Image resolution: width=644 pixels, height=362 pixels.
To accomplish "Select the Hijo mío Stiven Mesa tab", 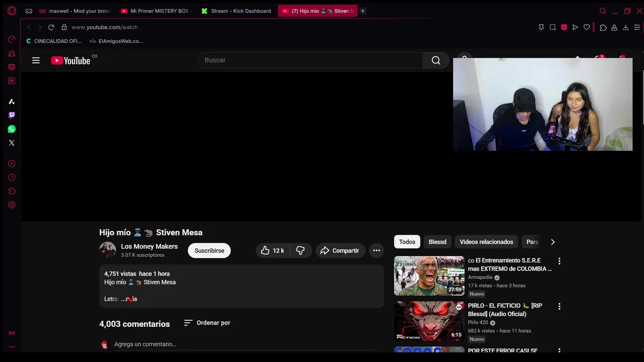I will 317,11.
